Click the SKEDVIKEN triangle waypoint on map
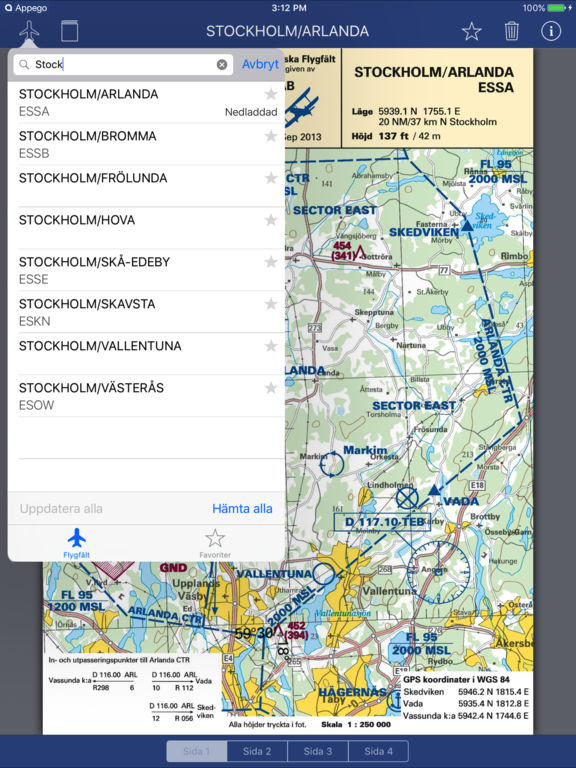This screenshot has height=768, width=576. pos(467,226)
